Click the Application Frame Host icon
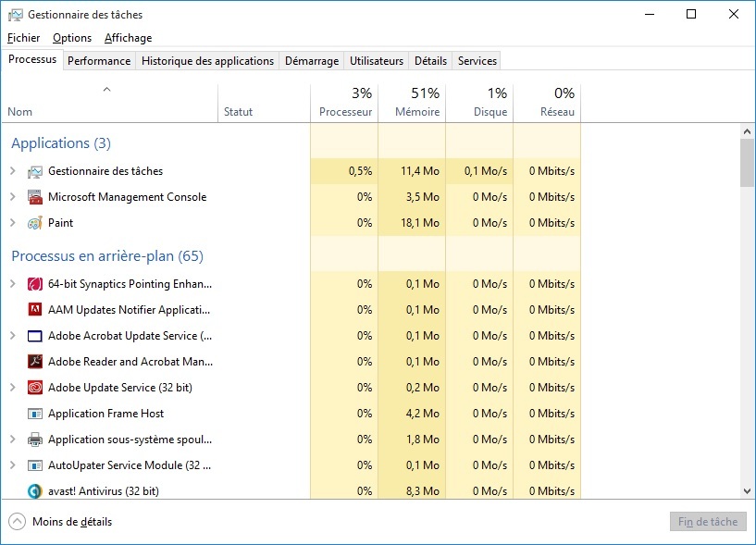The image size is (756, 545). click(x=35, y=414)
